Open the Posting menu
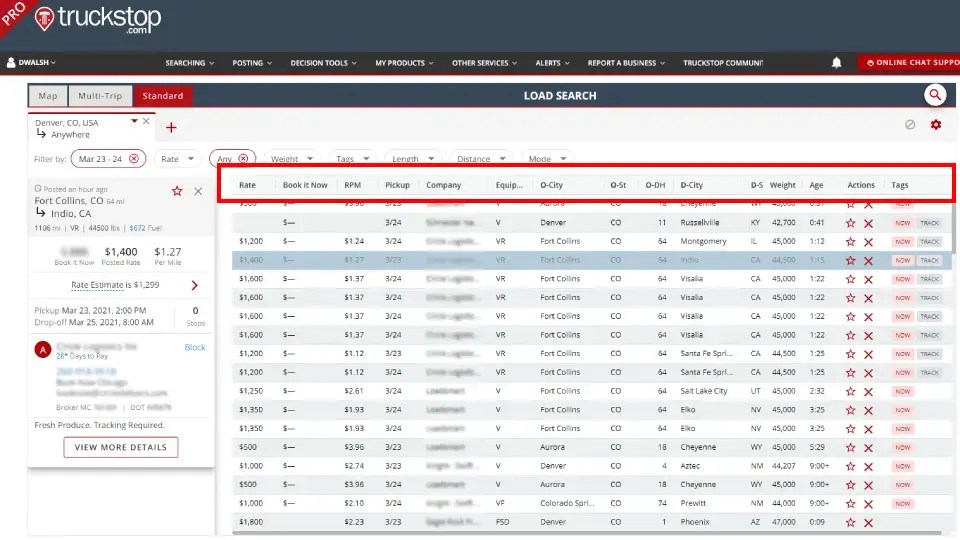 pyautogui.click(x=252, y=62)
